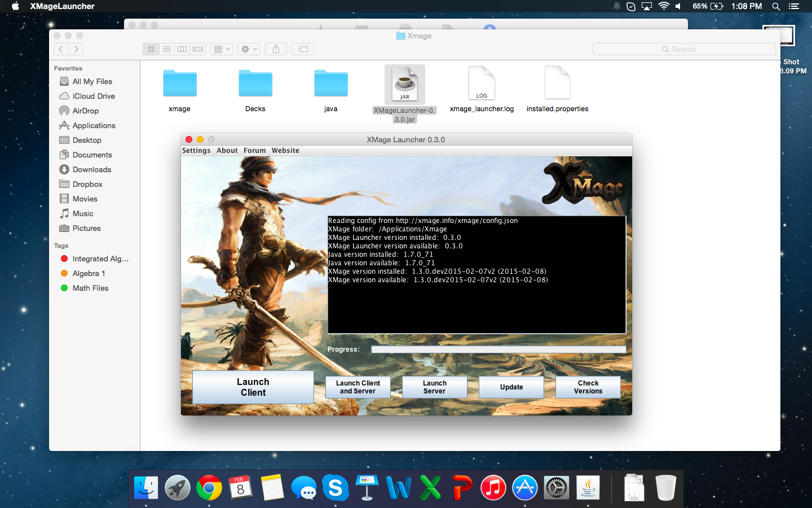Open the Decks folder
The width and height of the screenshot is (812, 508).
(255, 83)
